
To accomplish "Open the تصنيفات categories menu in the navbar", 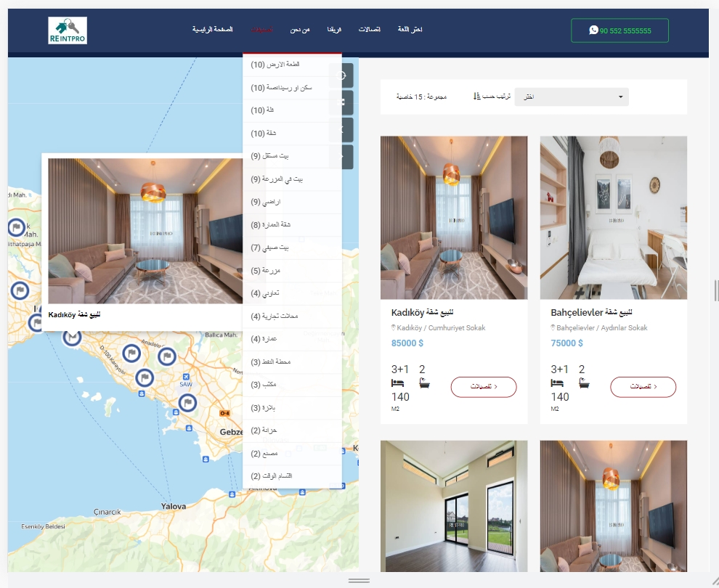I will pyautogui.click(x=262, y=29).
